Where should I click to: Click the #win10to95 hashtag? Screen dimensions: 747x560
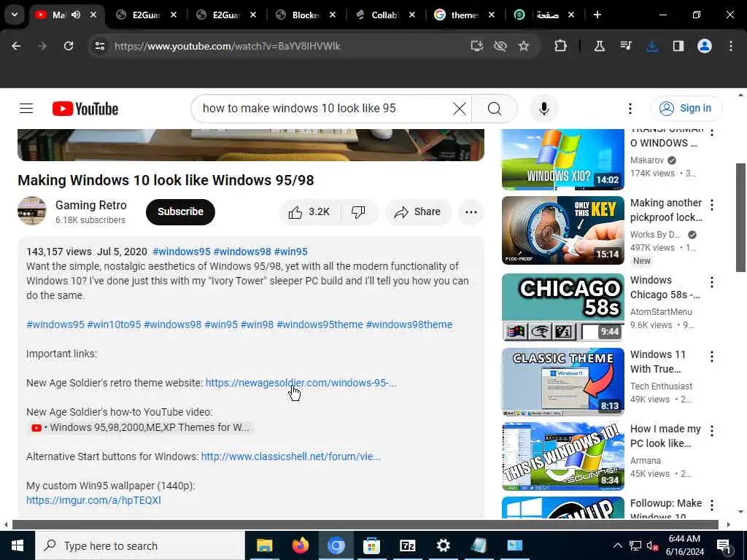tap(114, 324)
